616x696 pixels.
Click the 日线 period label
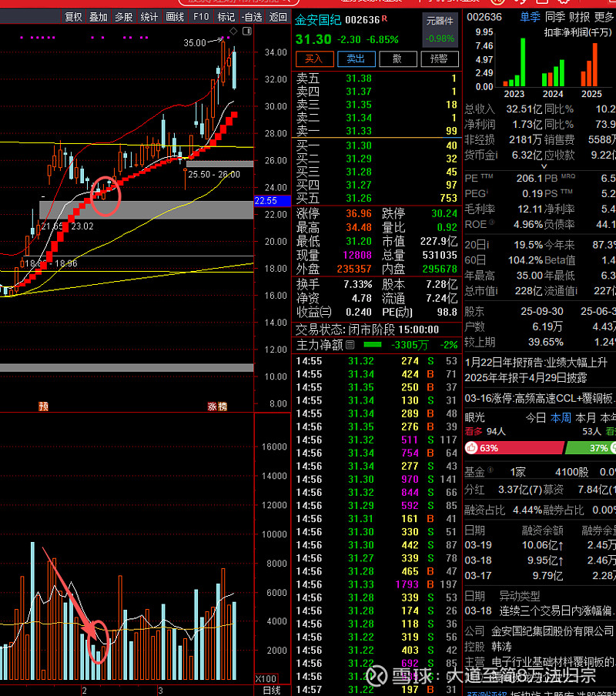point(272,691)
